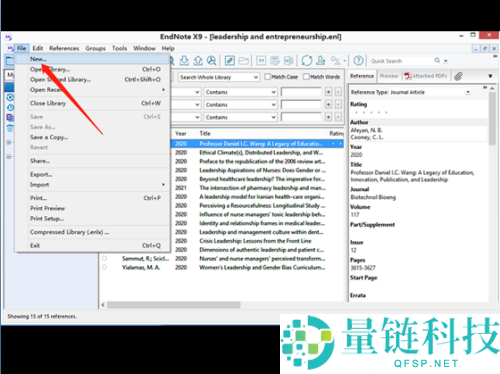
Task: Click the horizontal scrollbar under reference list
Action: 173,305
